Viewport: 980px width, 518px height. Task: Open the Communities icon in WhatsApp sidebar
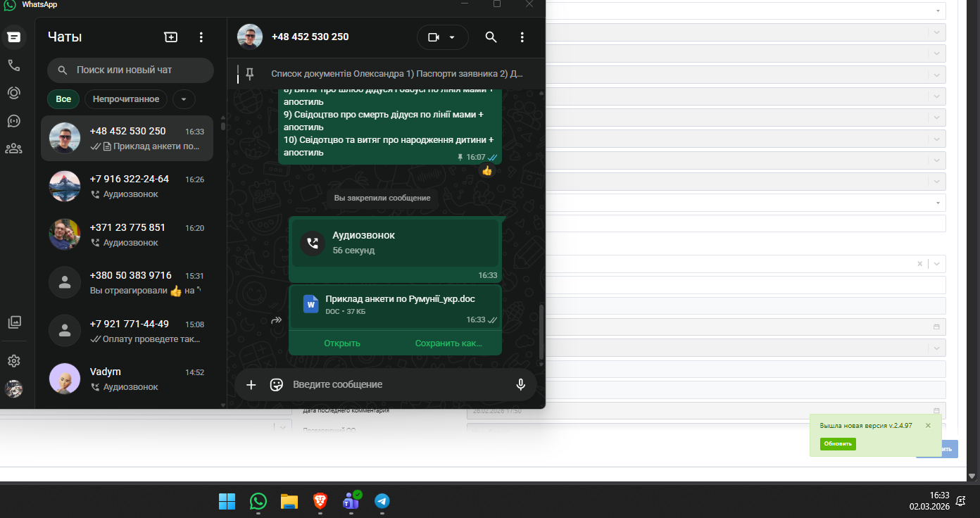click(13, 149)
